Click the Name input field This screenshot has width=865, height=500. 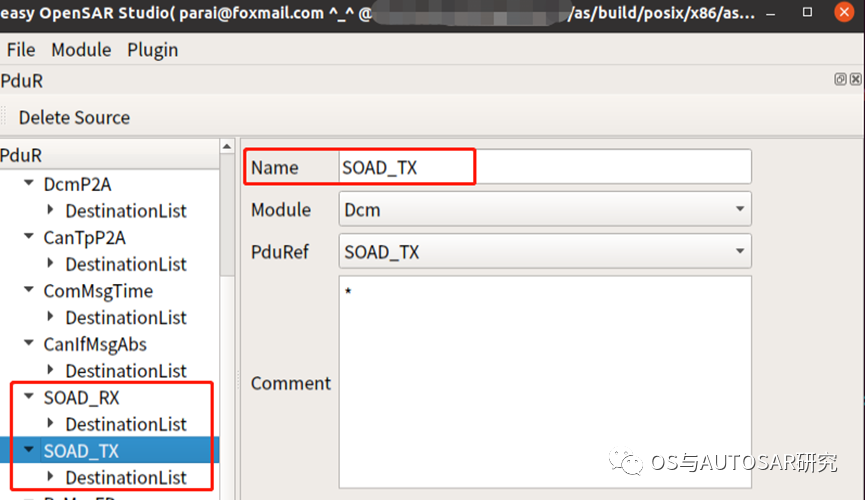pos(544,167)
